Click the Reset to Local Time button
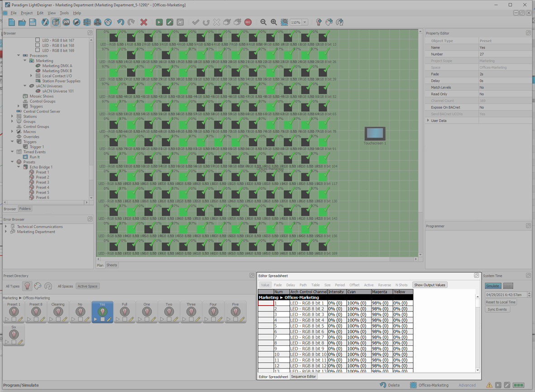The image size is (535, 392). 501,302
